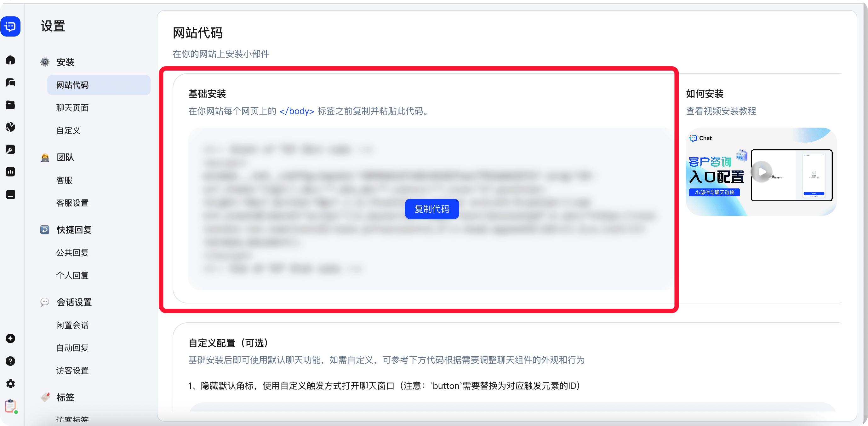Open the 聊天页面 settings item
Viewport: 868px width, 426px height.
click(x=72, y=108)
